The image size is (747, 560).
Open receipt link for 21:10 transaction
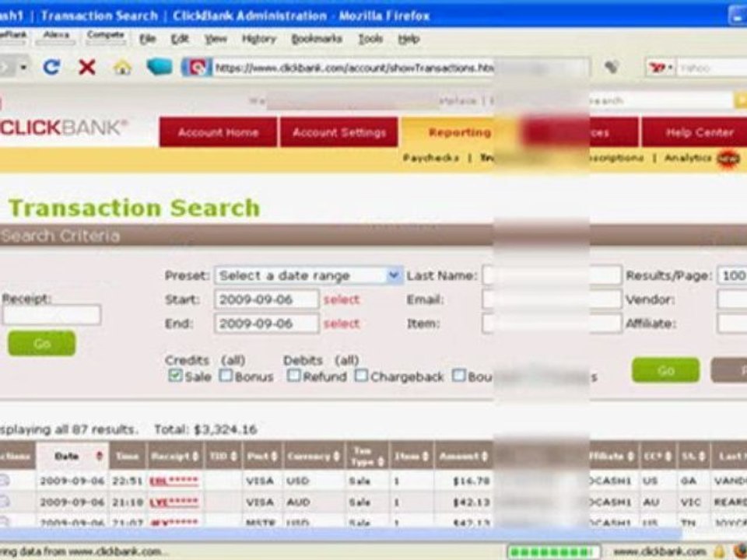(x=174, y=502)
